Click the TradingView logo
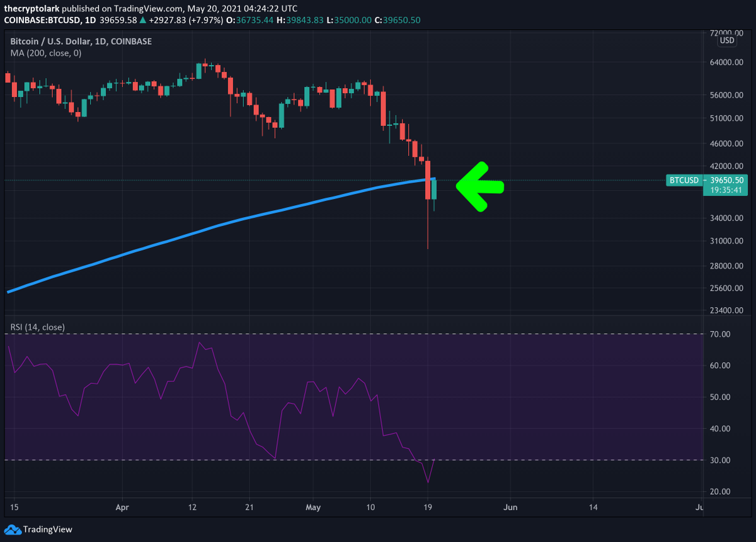Screen dimensions: 756x542 (x=38, y=529)
